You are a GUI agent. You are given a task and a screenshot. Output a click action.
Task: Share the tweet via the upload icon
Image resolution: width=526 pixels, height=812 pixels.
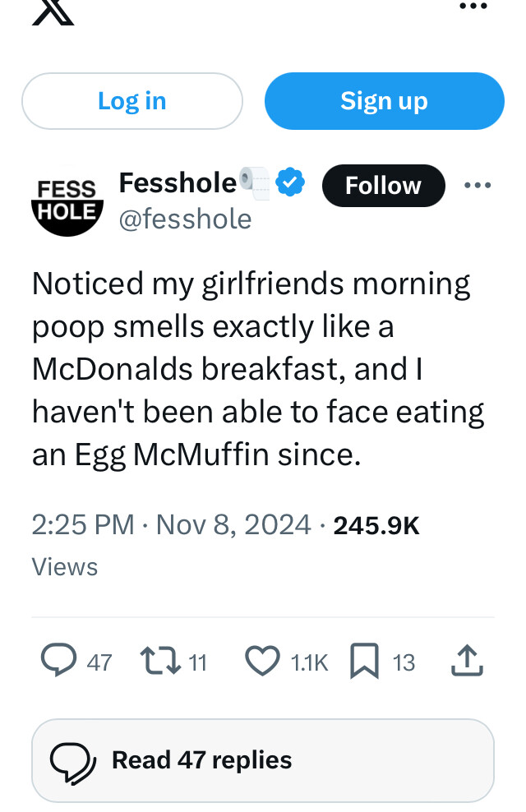coord(465,659)
